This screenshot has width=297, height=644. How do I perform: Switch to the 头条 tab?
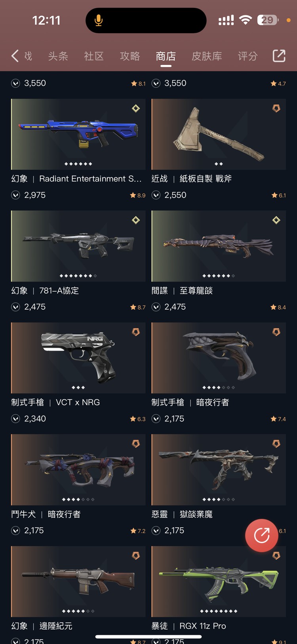click(58, 56)
